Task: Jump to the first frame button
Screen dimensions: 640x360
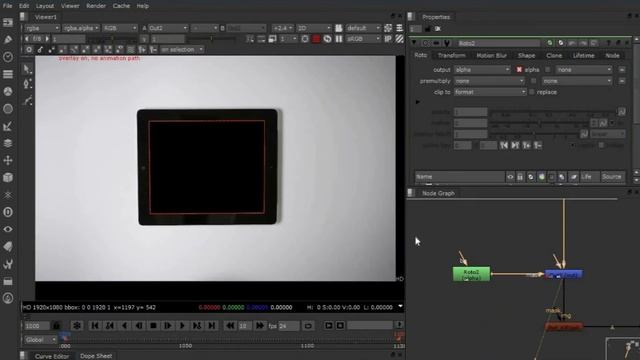Action: [x=95, y=326]
